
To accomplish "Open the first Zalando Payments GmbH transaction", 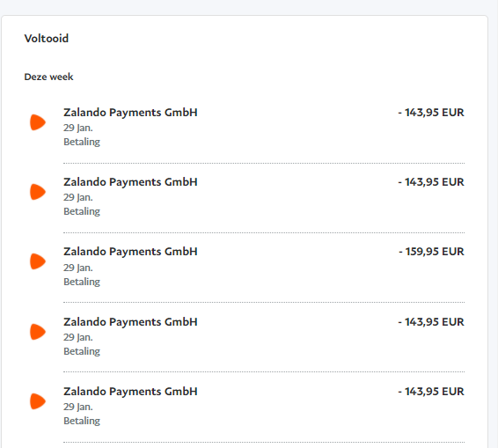I will [x=130, y=113].
